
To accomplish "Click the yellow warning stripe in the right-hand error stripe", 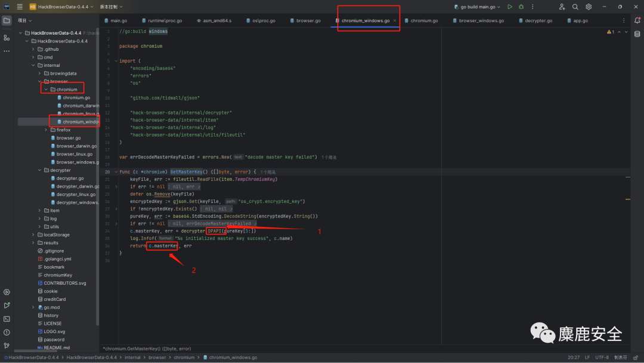I will (627, 199).
